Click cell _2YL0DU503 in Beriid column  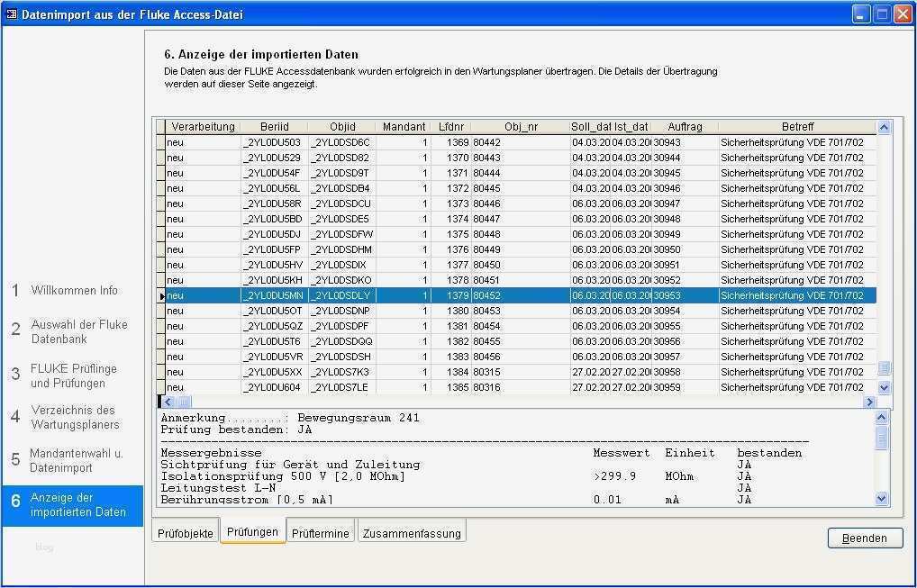274,142
